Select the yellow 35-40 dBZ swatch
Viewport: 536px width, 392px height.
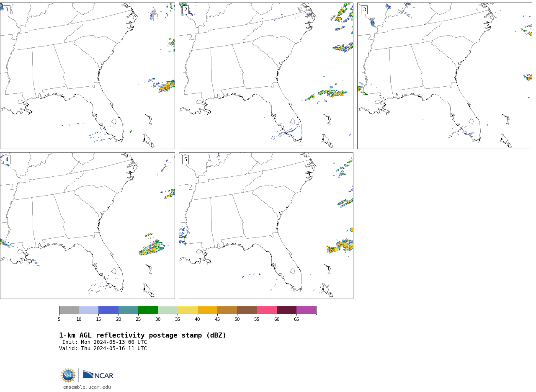(188, 310)
